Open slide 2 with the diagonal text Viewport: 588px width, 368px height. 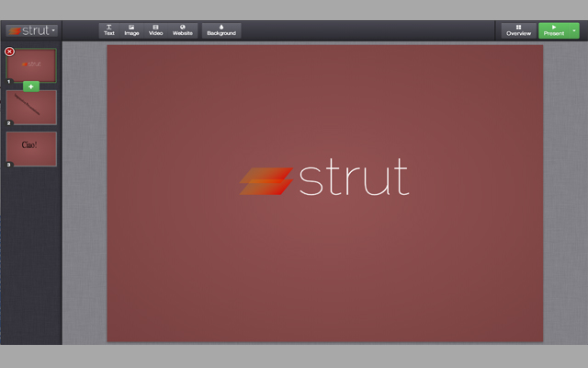[x=32, y=107]
